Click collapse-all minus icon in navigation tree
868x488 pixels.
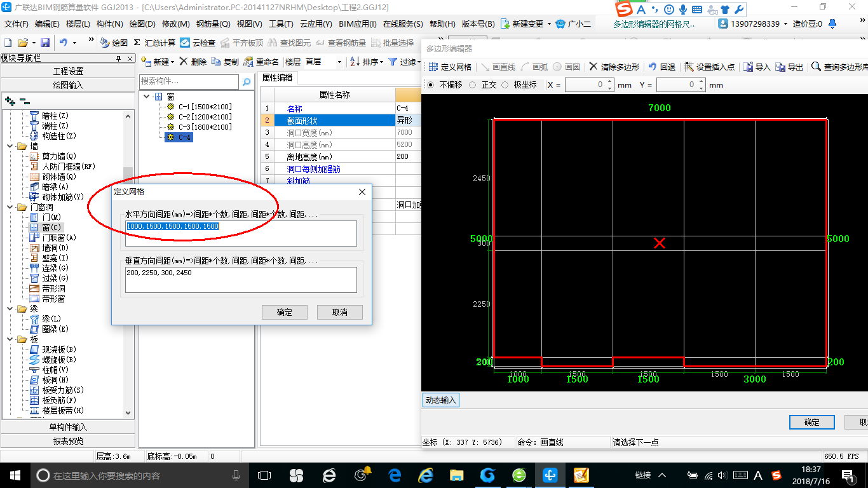tap(24, 100)
